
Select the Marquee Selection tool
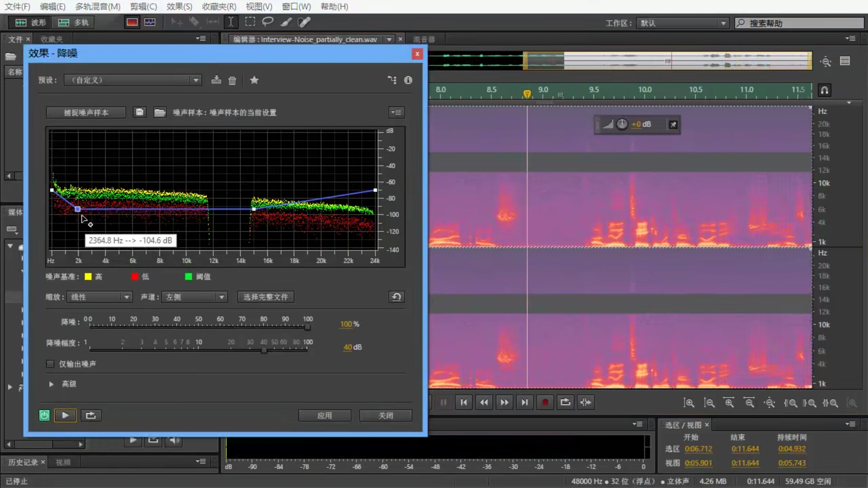click(x=250, y=22)
